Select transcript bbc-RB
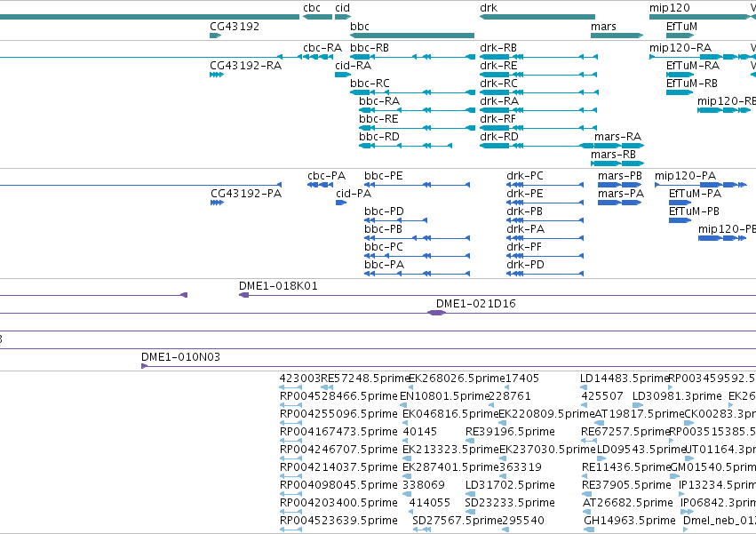The height and width of the screenshot is (534, 756). (370, 48)
